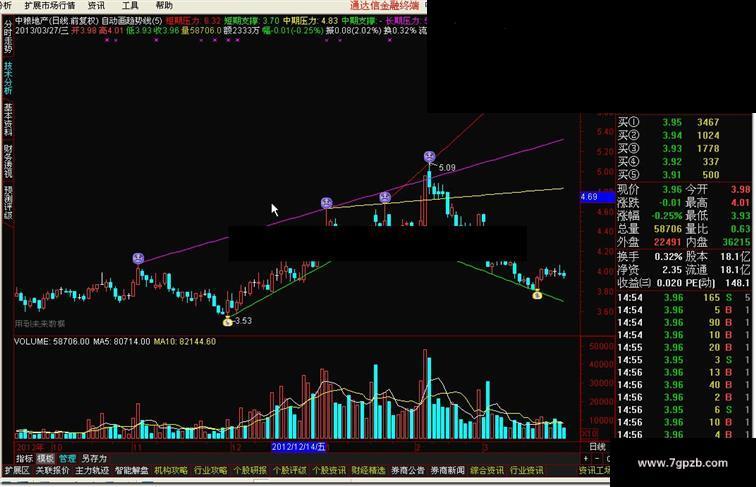The height and width of the screenshot is (487, 756).
Task: Click the 短期压力 value label
Action: (x=193, y=21)
